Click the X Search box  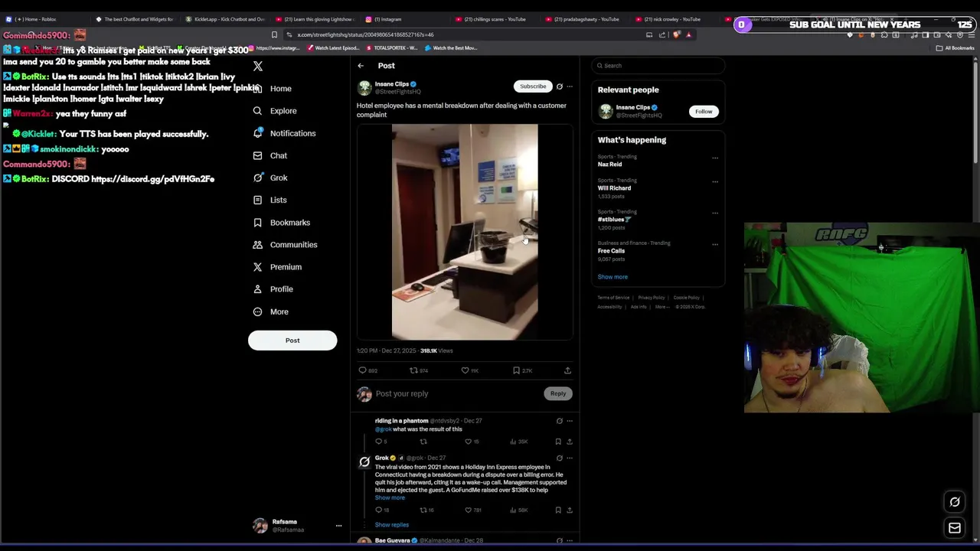pos(658,66)
